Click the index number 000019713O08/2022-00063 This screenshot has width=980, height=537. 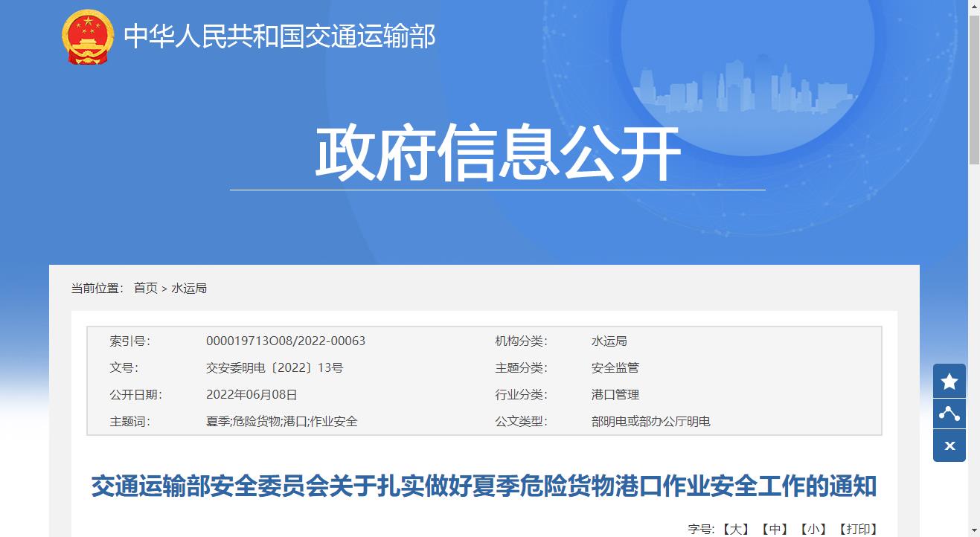coord(286,341)
